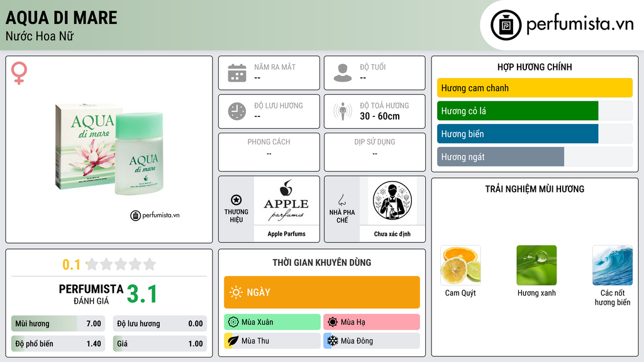Click the Giá 1.00 score bar

click(160, 344)
